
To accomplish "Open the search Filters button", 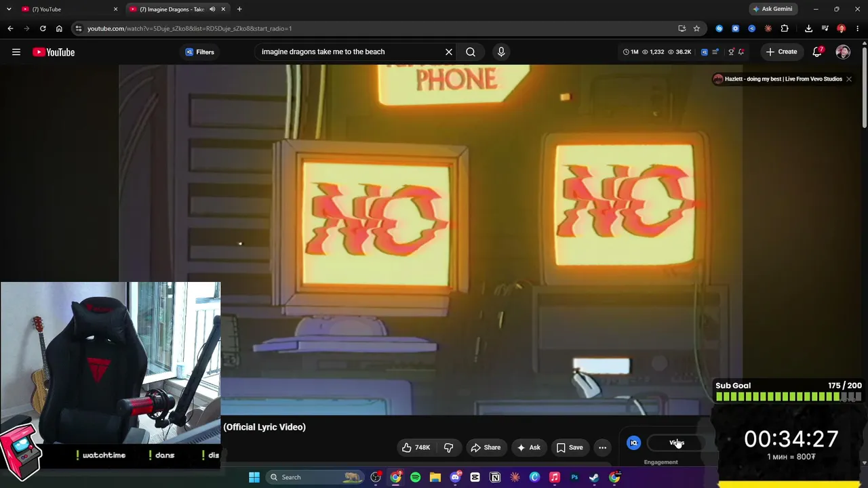I will [x=199, y=52].
